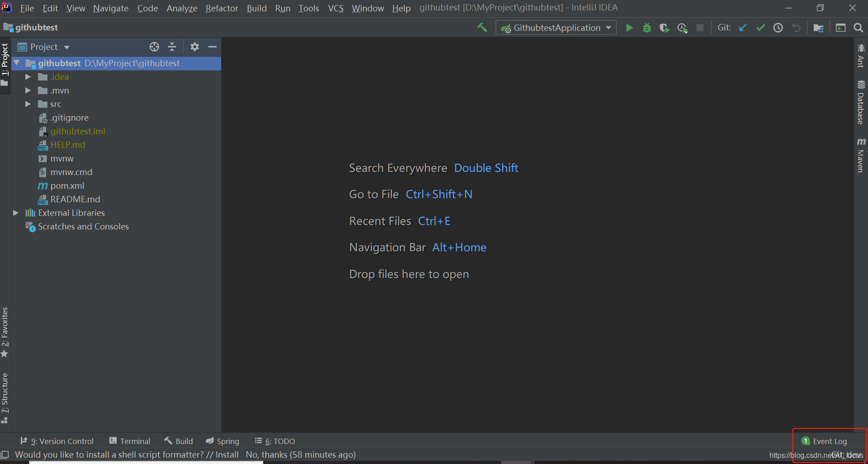The image size is (868, 464).
Task: Select mvnw.cmd file
Action: (71, 172)
